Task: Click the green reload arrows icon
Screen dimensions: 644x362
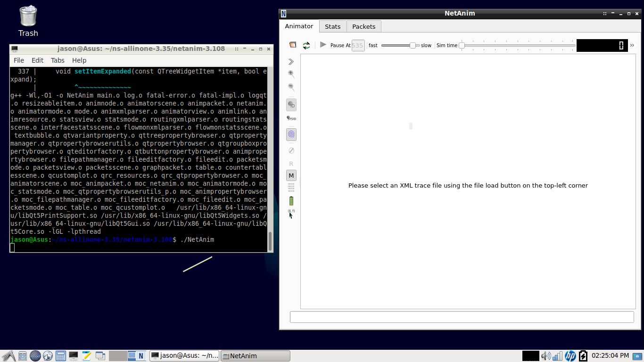Action: (306, 45)
